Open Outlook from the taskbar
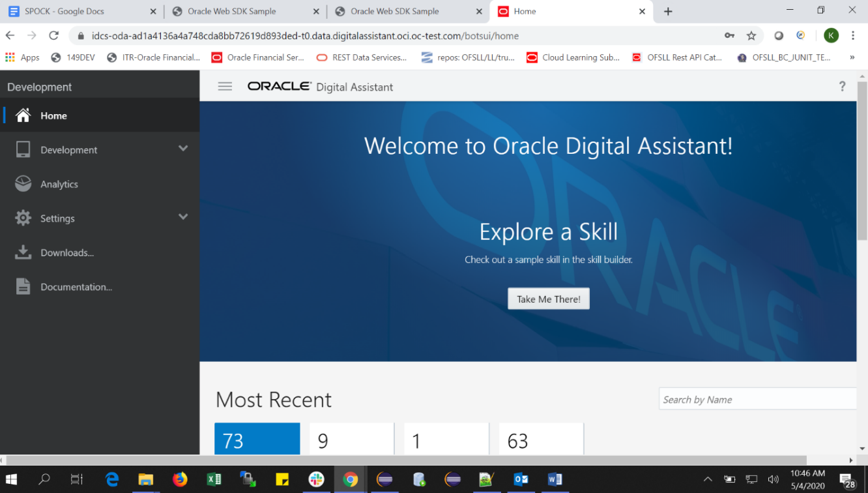 click(521, 479)
